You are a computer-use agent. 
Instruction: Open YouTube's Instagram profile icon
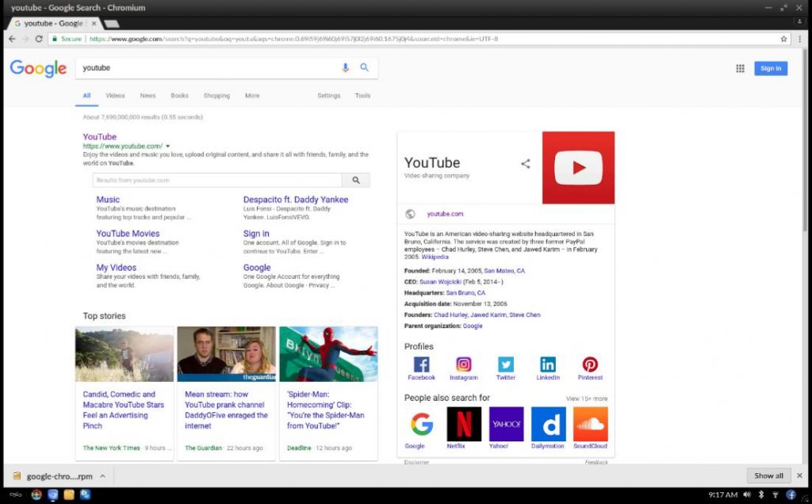click(x=463, y=365)
